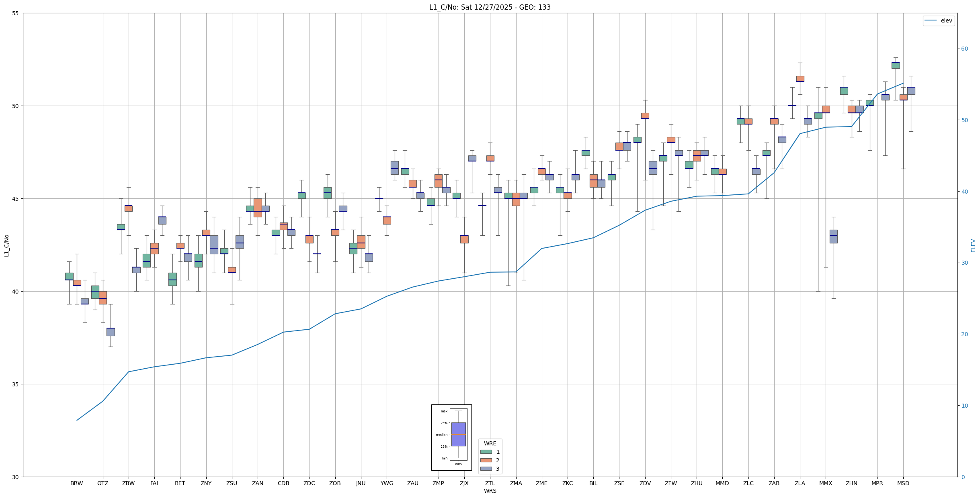Screen dimensions: 980x498
Task: Click the blue-gray WRE 3 legend swatch
Action: click(x=486, y=469)
